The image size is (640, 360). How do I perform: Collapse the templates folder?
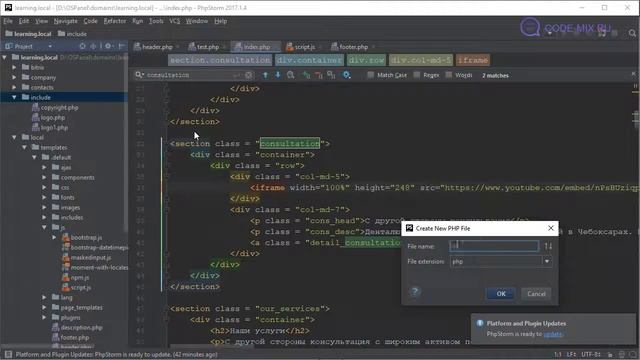click(x=24, y=147)
